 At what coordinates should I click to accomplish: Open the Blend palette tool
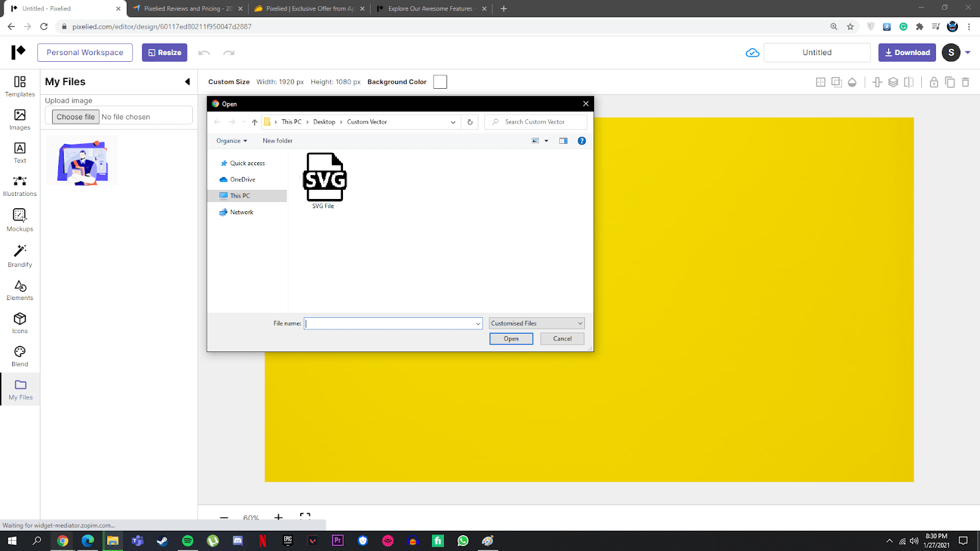coord(20,356)
